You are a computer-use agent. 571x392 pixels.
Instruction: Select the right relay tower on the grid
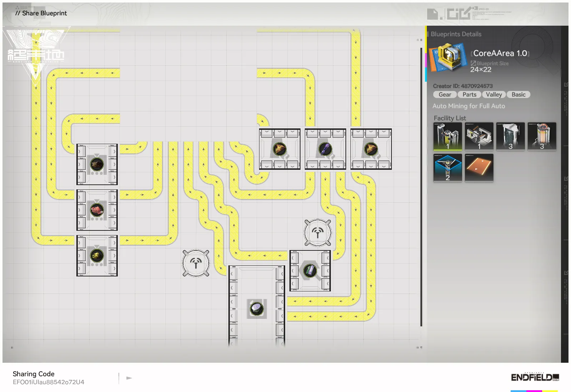318,233
